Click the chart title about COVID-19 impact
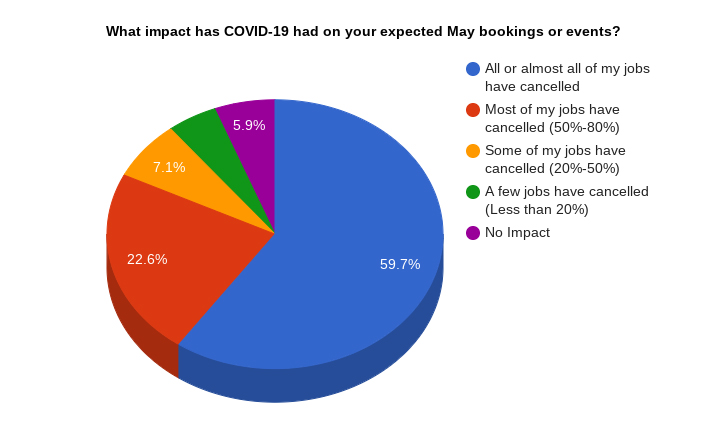The height and width of the screenshot is (445, 704). 363,31
